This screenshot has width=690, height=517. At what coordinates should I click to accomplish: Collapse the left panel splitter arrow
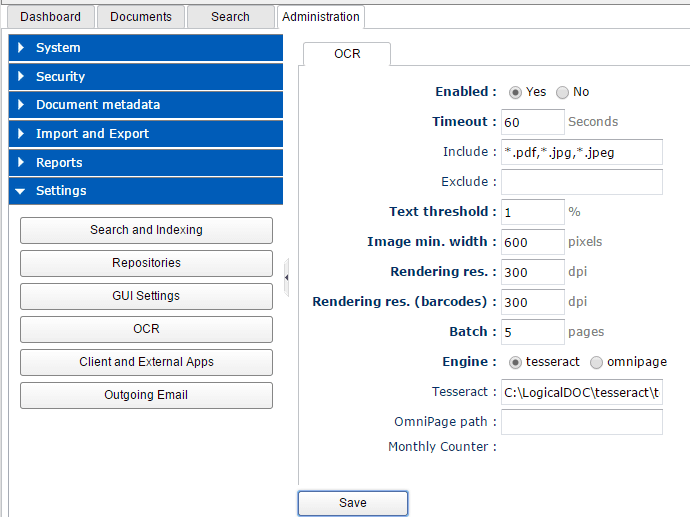tap(286, 278)
